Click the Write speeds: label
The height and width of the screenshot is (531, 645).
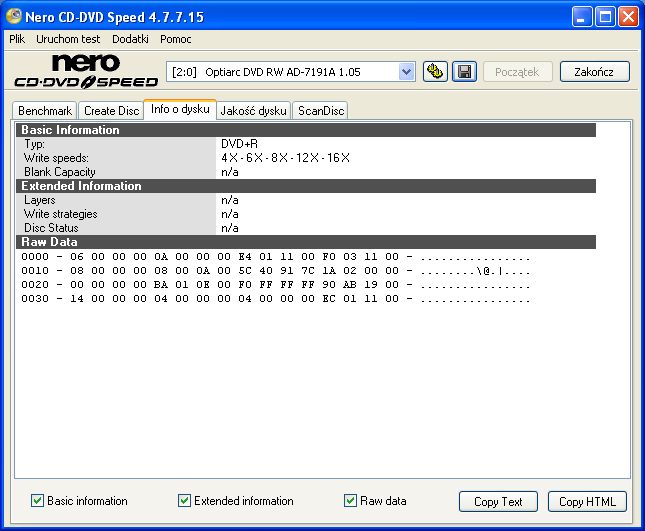56,158
